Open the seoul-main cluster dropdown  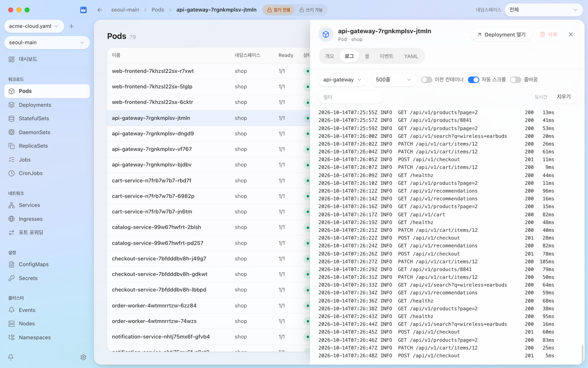pos(47,43)
